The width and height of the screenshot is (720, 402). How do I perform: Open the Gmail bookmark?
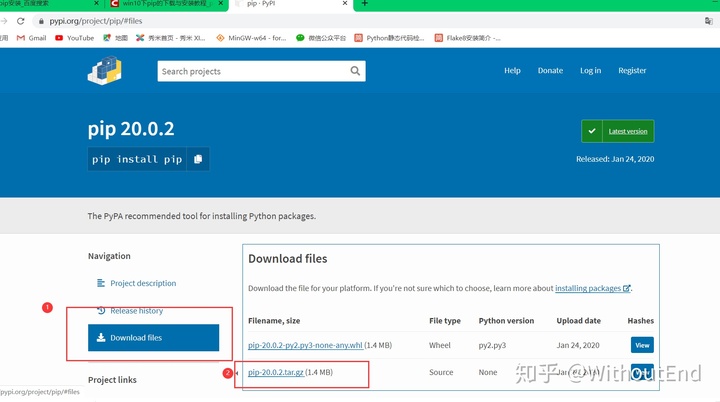pyautogui.click(x=32, y=38)
